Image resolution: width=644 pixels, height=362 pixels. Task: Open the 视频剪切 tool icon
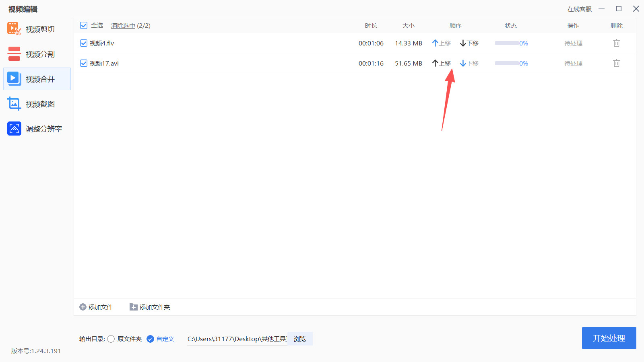14,29
